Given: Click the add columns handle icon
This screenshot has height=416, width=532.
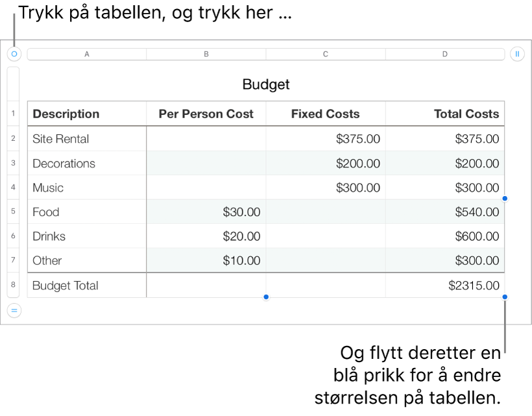Looking at the screenshot, I should click(517, 54).
